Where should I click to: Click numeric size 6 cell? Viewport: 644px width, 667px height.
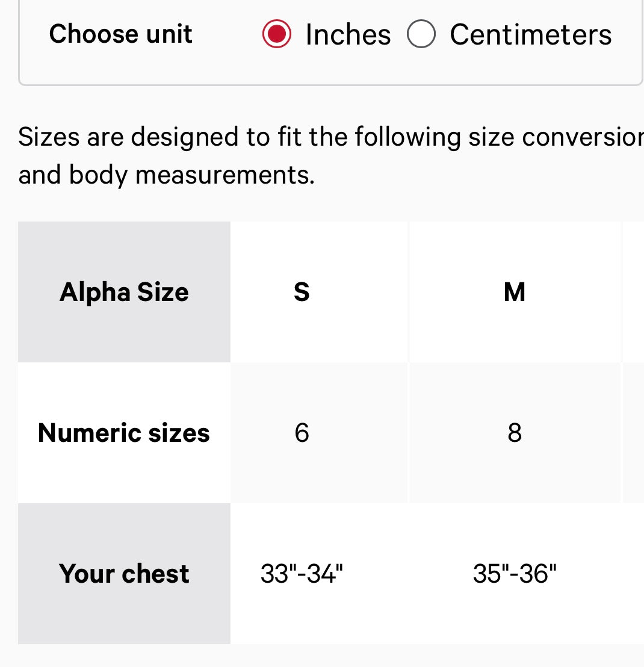click(302, 433)
